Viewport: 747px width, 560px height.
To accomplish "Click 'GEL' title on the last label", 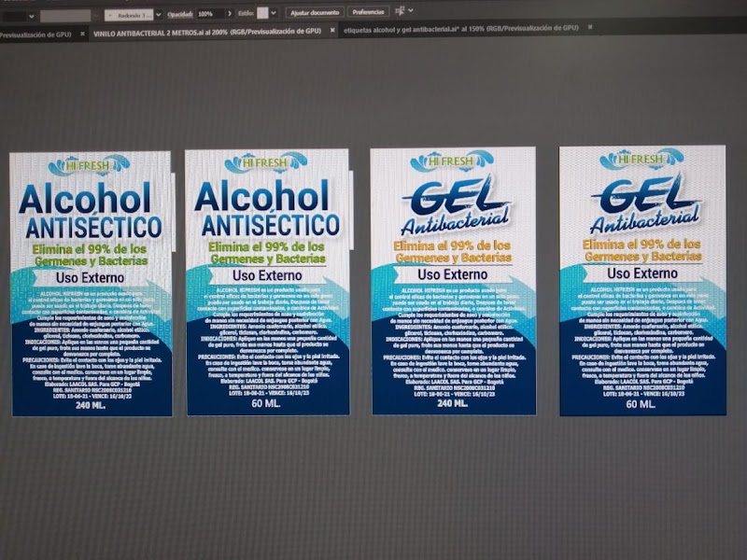I will (643, 194).
